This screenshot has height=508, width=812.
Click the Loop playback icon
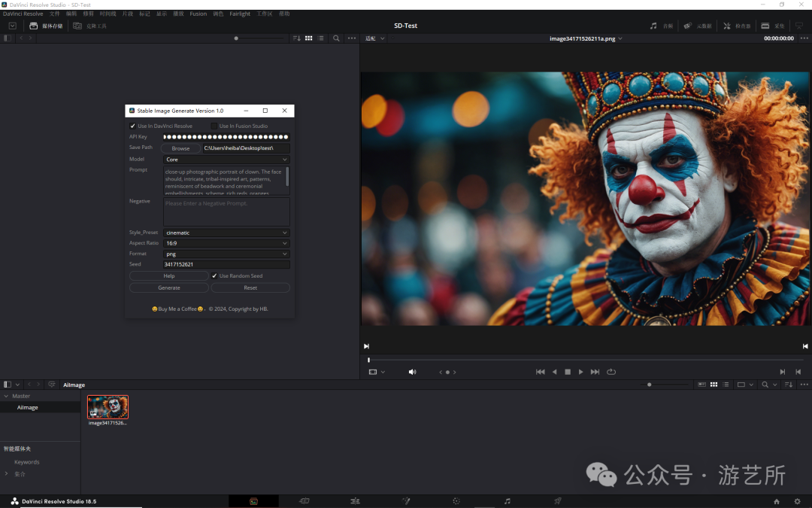tap(611, 372)
